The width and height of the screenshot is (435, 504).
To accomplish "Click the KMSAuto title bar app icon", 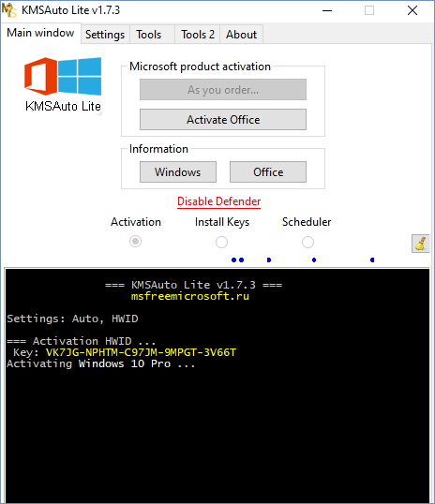I will tap(9, 10).
